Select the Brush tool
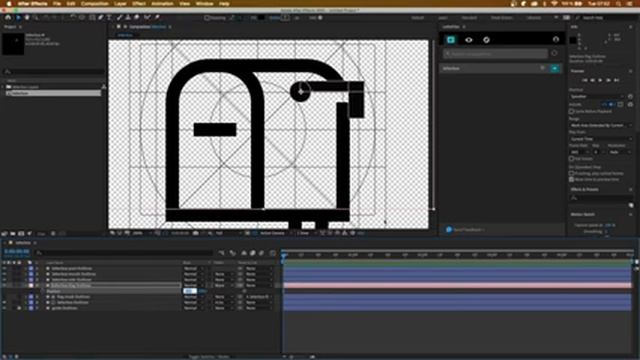Viewport: 640px width, 360px height. click(119, 18)
